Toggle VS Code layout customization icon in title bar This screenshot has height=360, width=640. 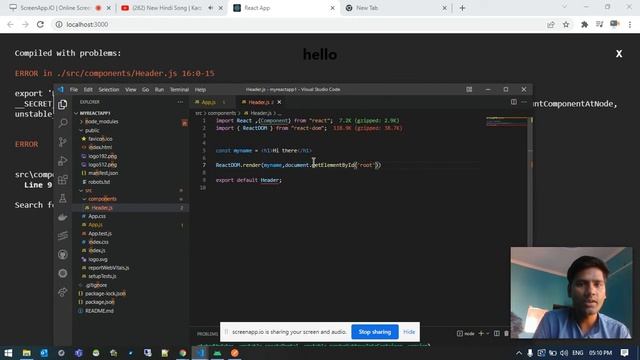(469, 89)
